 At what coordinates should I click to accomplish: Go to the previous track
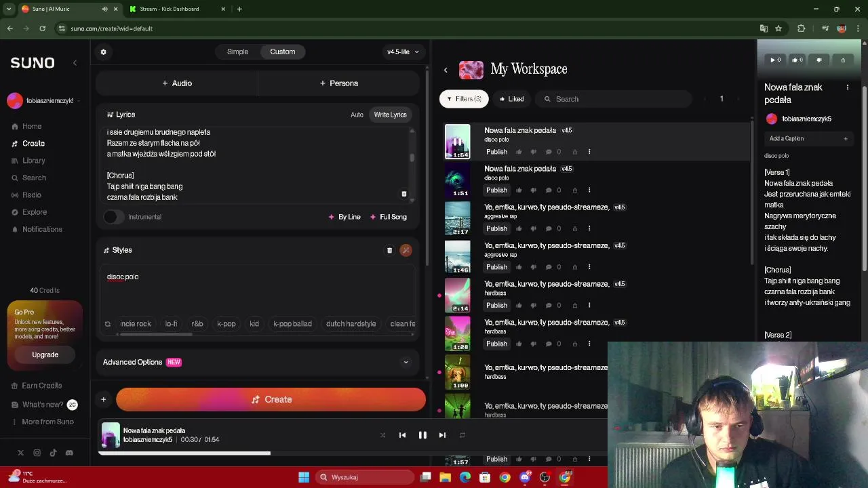402,435
